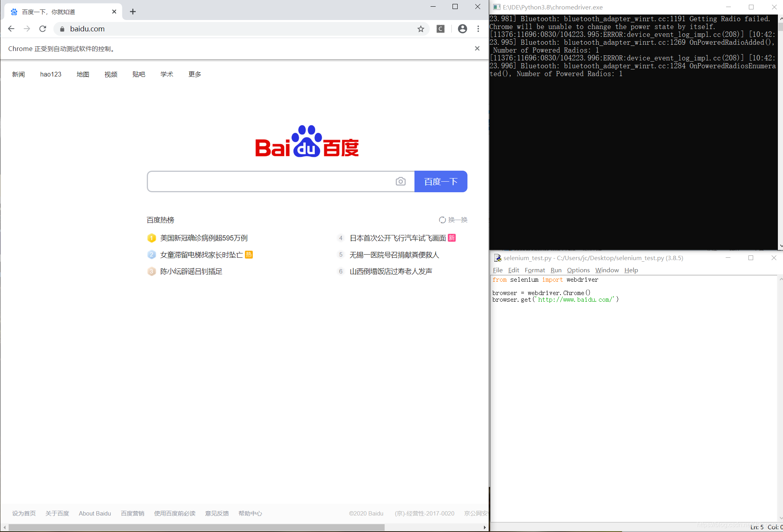The width and height of the screenshot is (783, 532).
Task: Open the Options menu in IDLE
Action: 578,270
